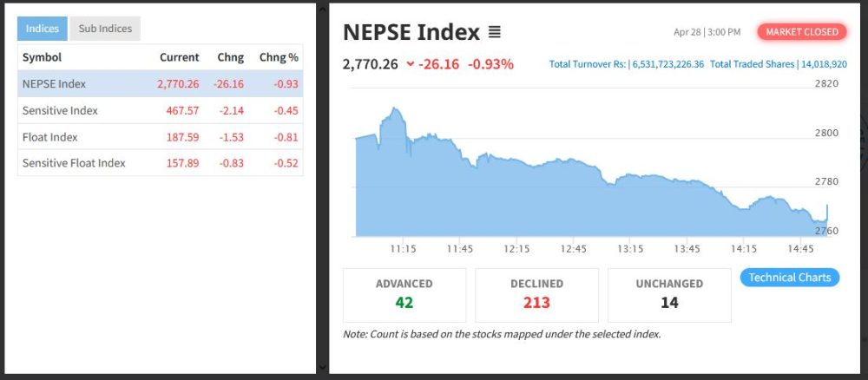This screenshot has height=380, width=868.
Task: Open the Technical Charts button
Action: coord(789,278)
